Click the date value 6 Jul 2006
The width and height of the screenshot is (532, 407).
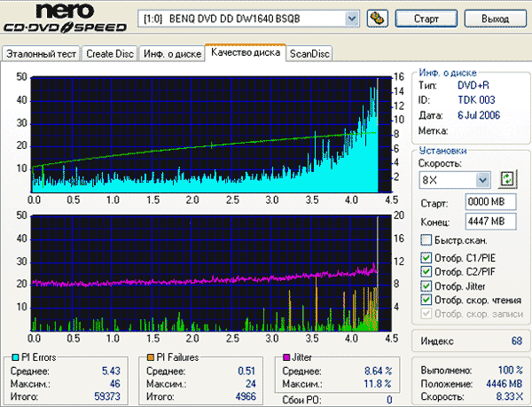479,115
